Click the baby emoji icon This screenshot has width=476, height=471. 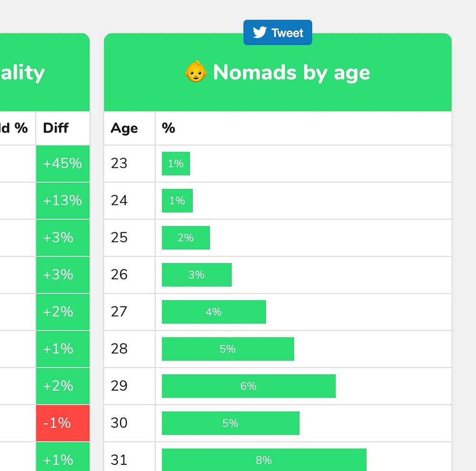(x=196, y=72)
